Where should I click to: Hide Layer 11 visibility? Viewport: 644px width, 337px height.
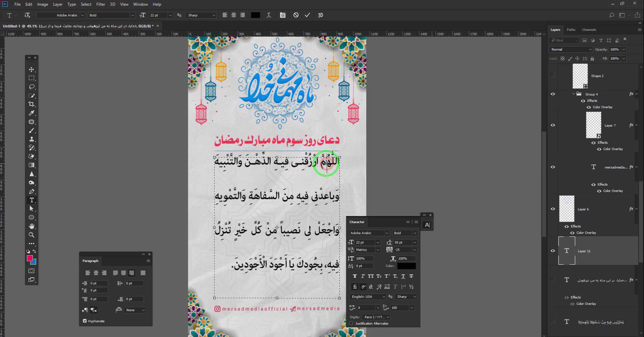tap(553, 251)
